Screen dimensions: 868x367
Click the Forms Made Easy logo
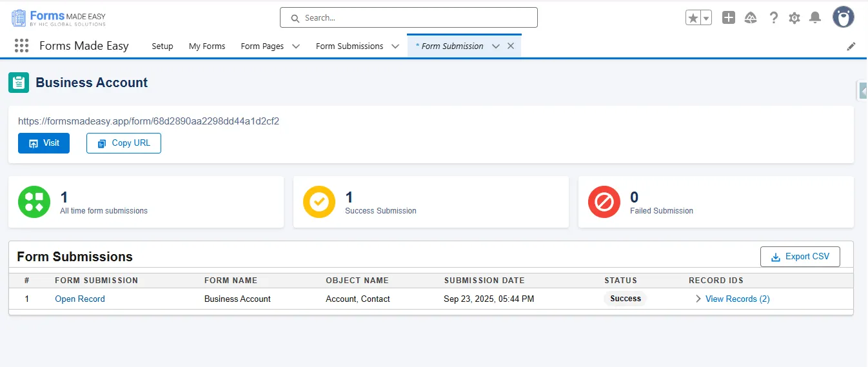point(59,18)
